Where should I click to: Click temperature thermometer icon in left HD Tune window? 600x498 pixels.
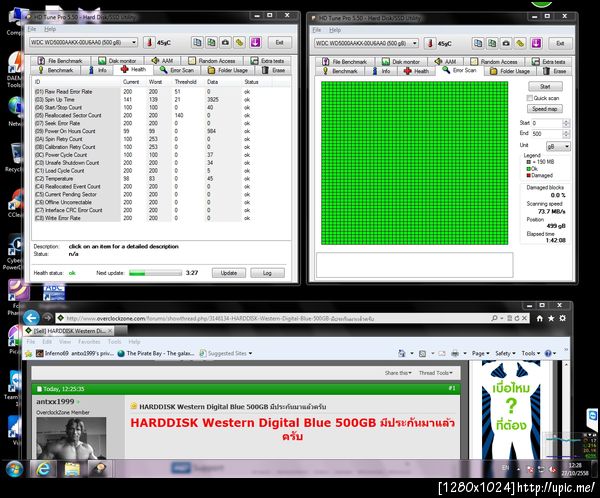pyautogui.click(x=149, y=42)
